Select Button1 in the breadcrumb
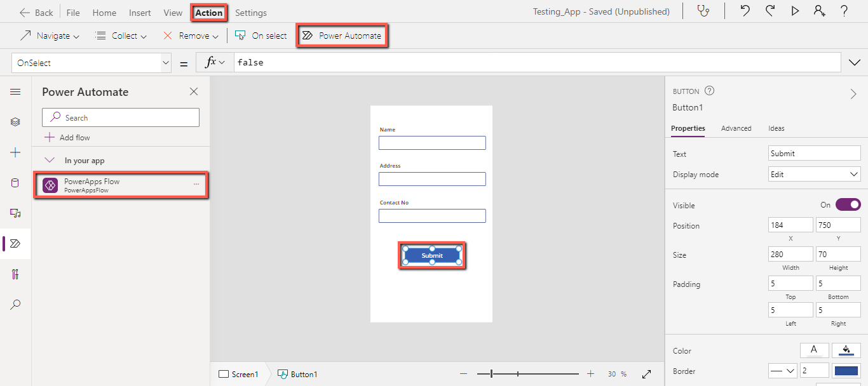This screenshot has height=386, width=868. [x=297, y=374]
